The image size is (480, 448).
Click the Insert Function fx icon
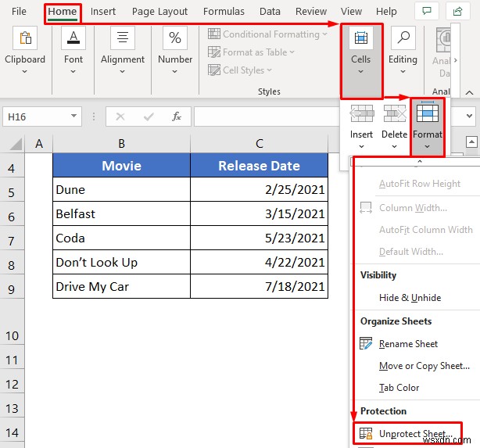click(177, 116)
